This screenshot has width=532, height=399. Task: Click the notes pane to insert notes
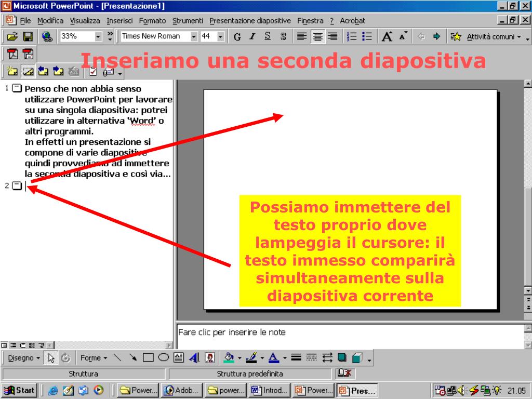tap(350, 336)
